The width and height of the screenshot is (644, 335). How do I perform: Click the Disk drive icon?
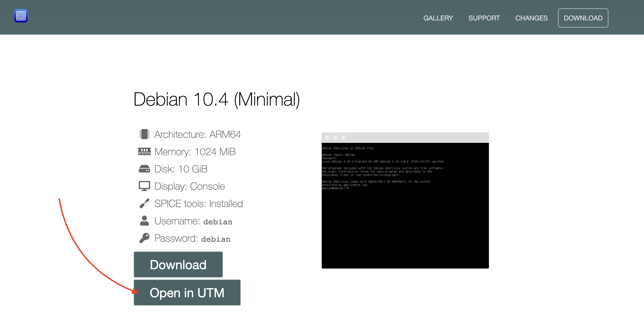tap(144, 169)
